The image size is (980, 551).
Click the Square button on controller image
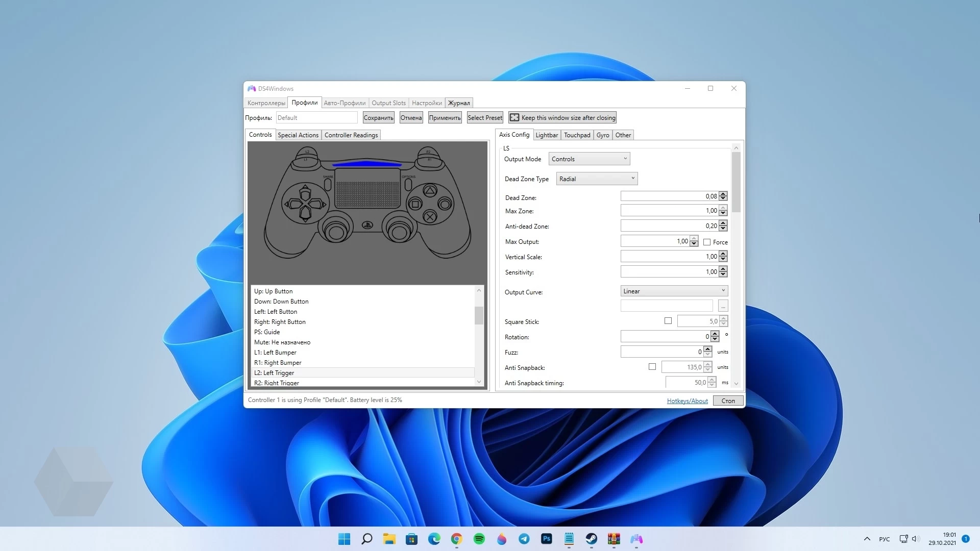[415, 205]
